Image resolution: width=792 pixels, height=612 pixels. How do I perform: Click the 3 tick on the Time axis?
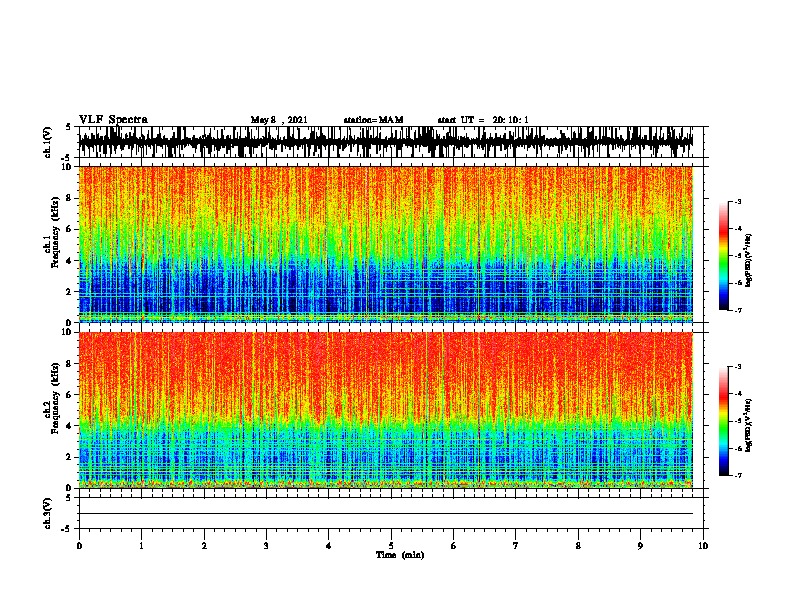coord(266,546)
